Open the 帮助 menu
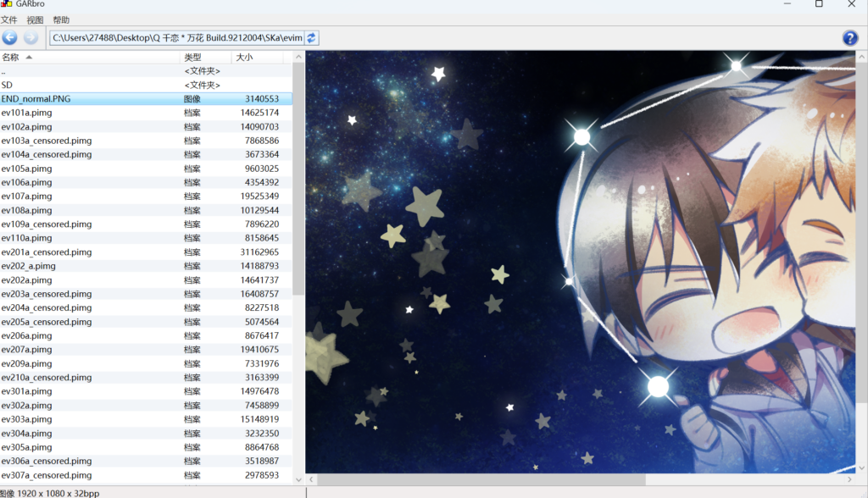Screen dimensions: 868x498 click(61, 19)
